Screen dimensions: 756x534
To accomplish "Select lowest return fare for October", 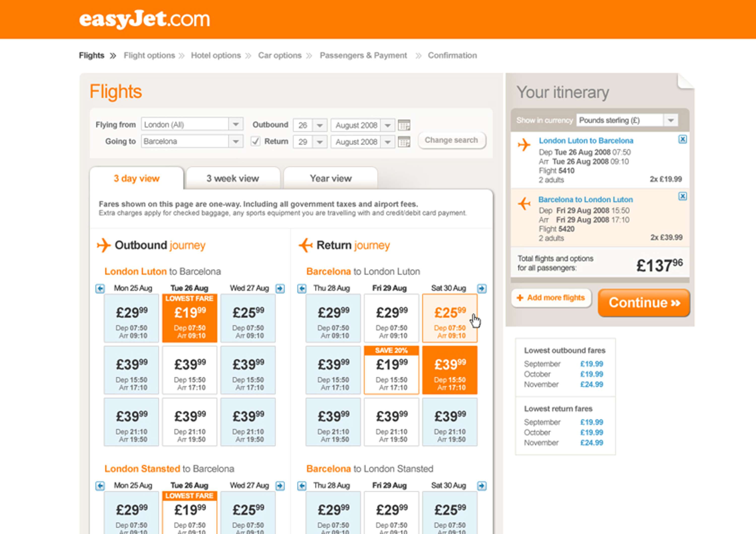I will pos(591,432).
